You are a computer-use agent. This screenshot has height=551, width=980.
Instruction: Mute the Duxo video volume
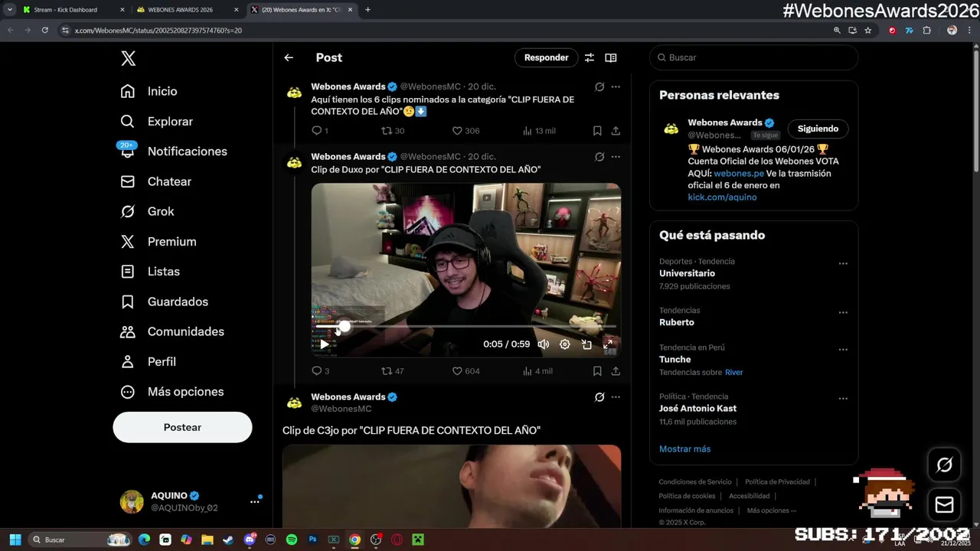click(543, 344)
